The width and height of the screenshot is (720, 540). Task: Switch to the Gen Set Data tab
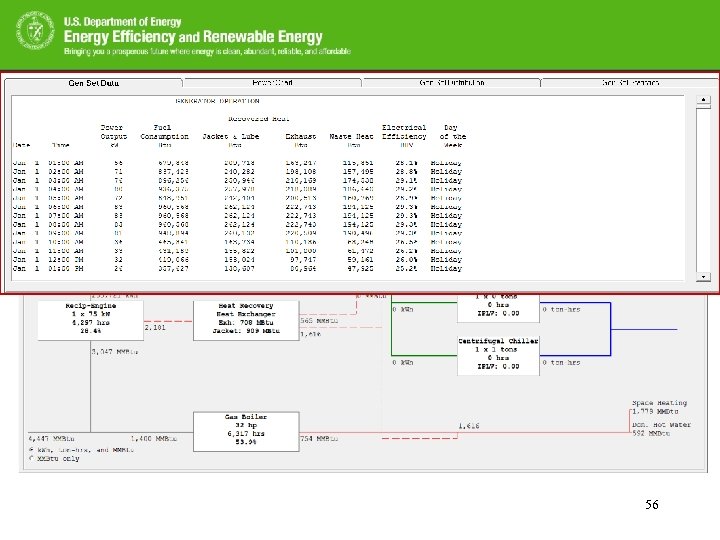point(94,83)
